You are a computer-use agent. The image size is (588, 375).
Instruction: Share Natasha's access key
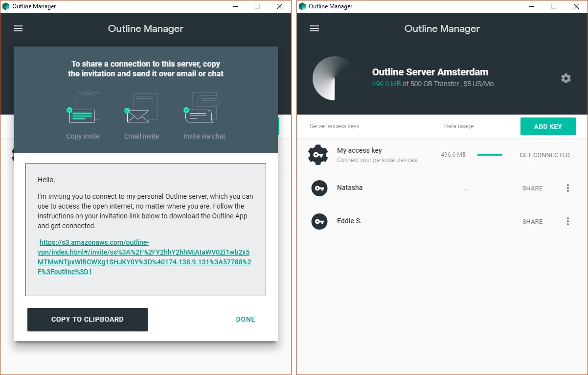(x=532, y=188)
